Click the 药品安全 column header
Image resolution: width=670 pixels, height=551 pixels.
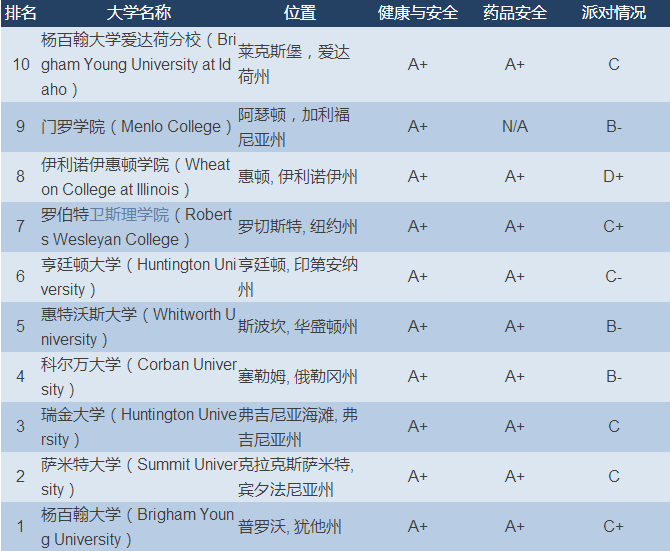click(x=515, y=13)
